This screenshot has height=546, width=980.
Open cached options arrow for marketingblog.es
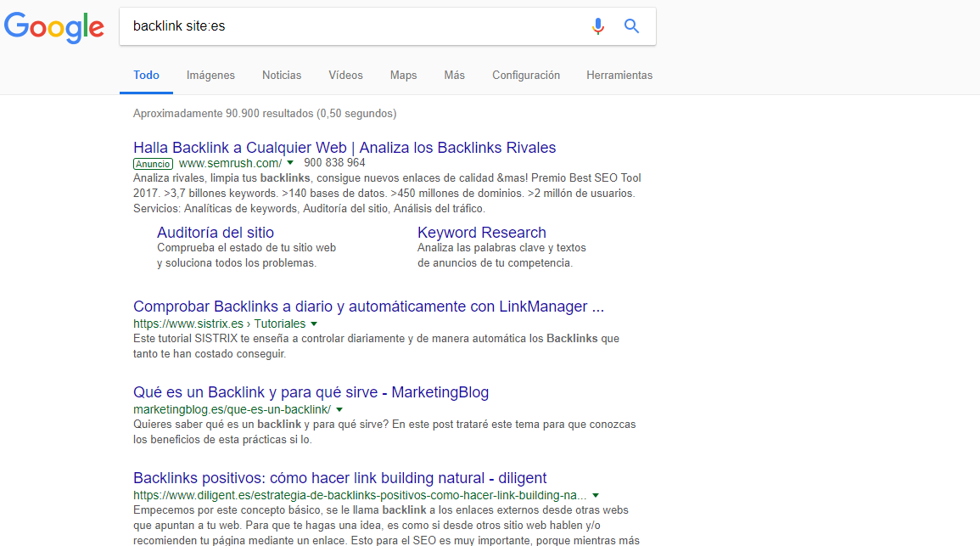(339, 409)
